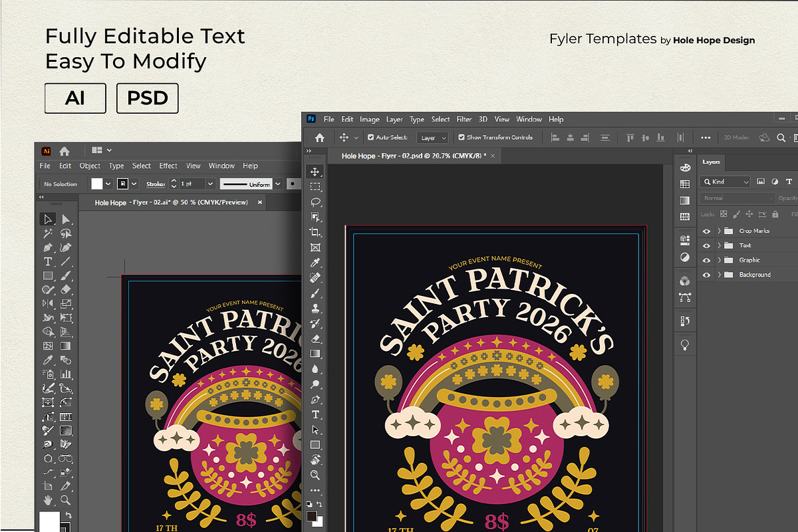
Task: Select the Illustrator Hand tool
Action: click(x=47, y=500)
